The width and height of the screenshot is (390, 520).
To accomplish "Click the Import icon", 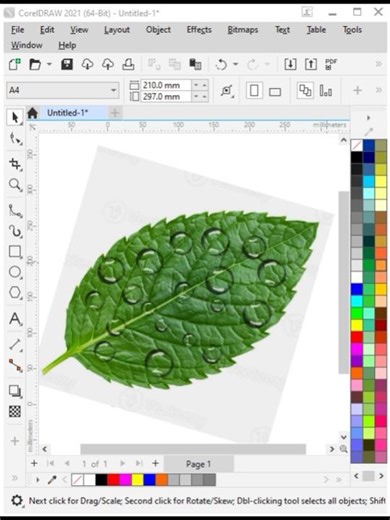I will coord(290,64).
